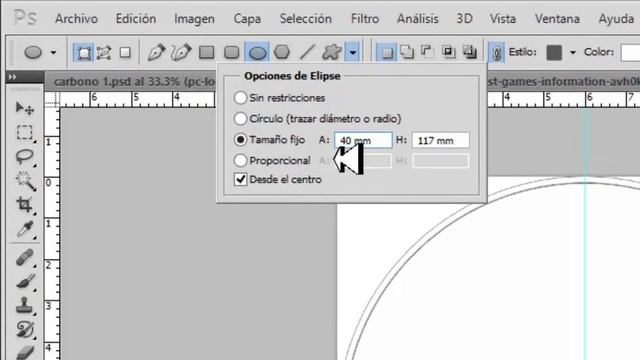Select the History Brush tool

(25, 329)
